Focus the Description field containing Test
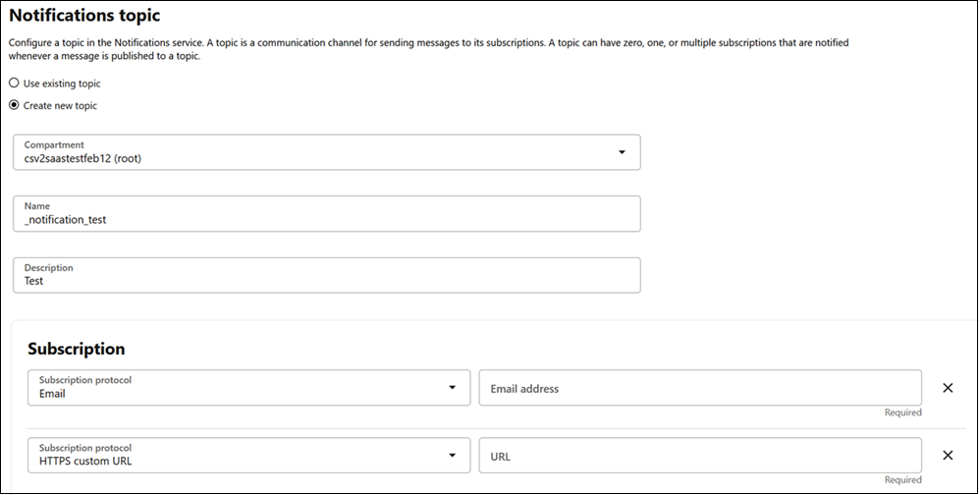Viewport: 980px width, 495px height. coord(326,275)
